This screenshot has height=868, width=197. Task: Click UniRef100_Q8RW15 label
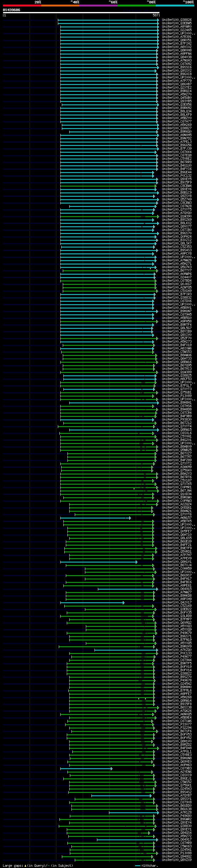click(177, 430)
